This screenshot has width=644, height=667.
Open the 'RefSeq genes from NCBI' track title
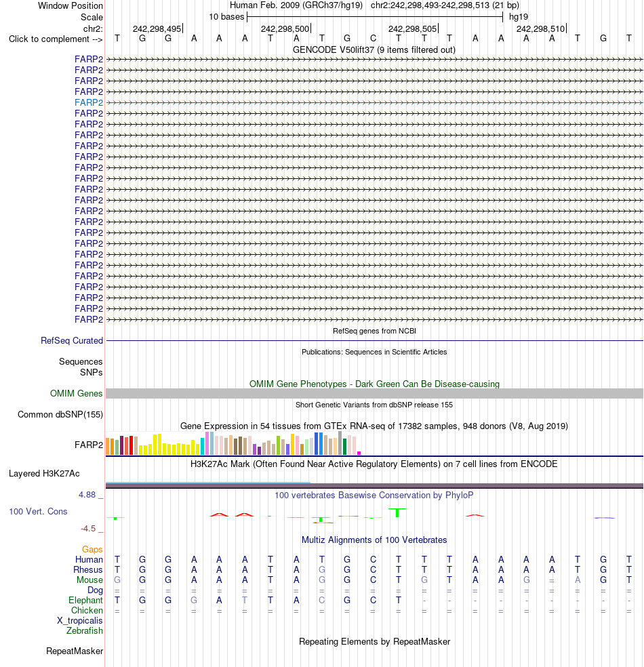[x=374, y=331]
